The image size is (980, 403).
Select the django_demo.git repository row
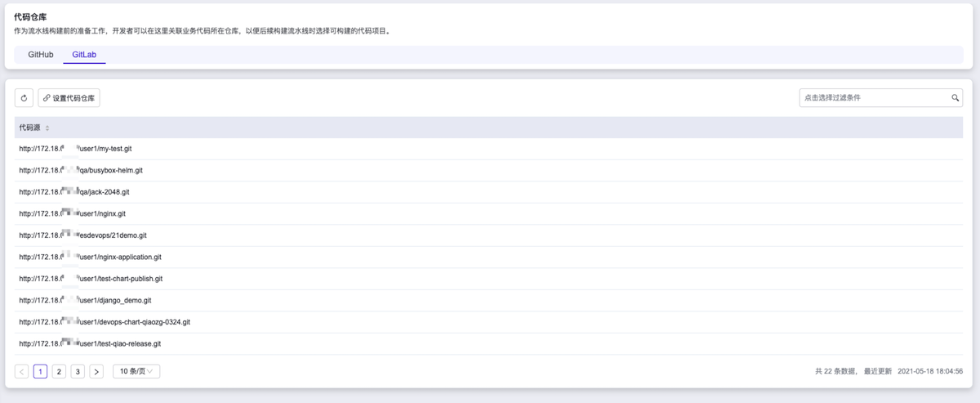(x=85, y=301)
